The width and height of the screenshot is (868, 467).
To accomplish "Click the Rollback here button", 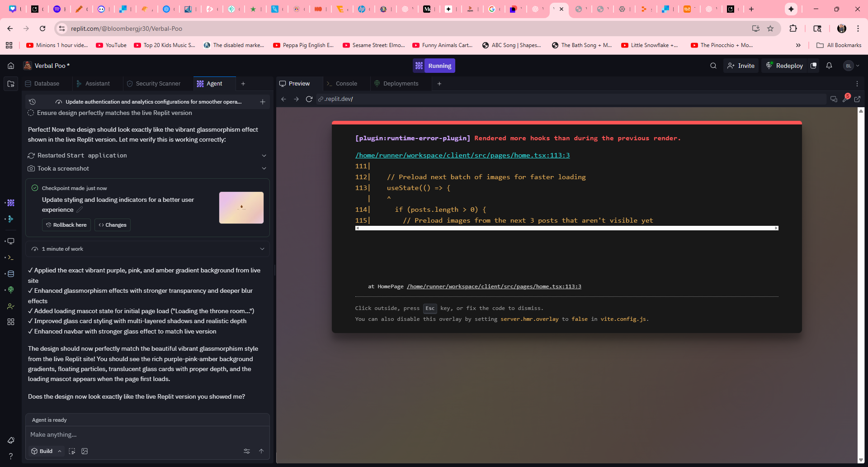I will point(66,225).
